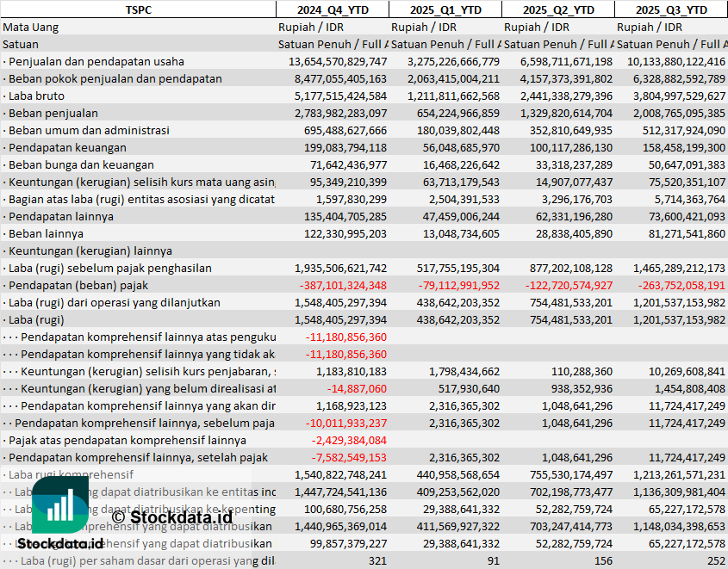The height and width of the screenshot is (569, 728).
Task: Click comprehensive income value 1,540,822,748,241
Action: [x=340, y=474]
